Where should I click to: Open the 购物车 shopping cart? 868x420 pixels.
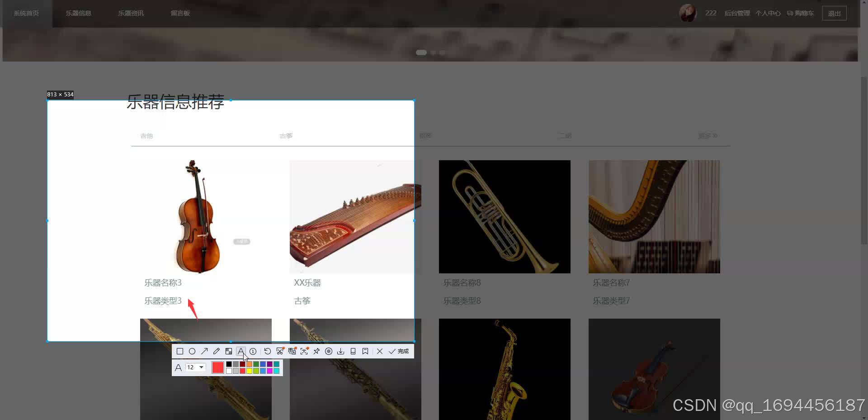pyautogui.click(x=800, y=13)
